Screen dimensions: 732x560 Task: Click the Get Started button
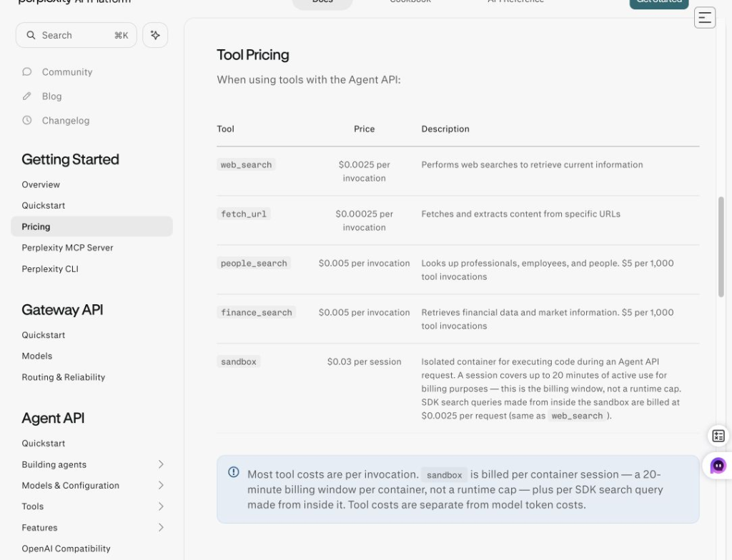[x=658, y=3]
